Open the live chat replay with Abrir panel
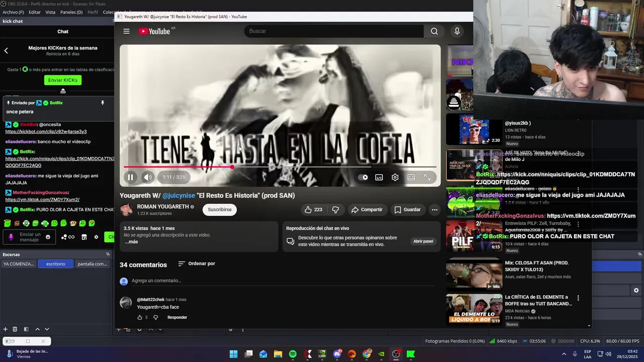This screenshot has width=644, height=362. tap(423, 241)
